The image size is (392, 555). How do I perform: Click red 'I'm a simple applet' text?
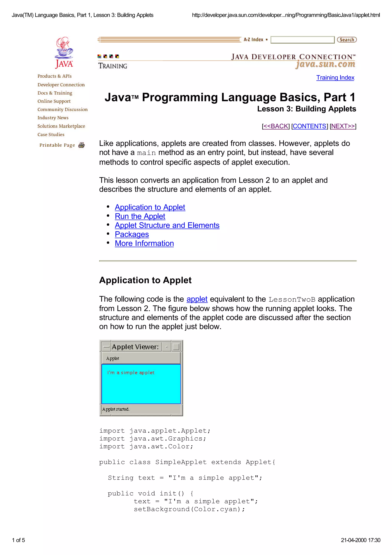(131, 373)
